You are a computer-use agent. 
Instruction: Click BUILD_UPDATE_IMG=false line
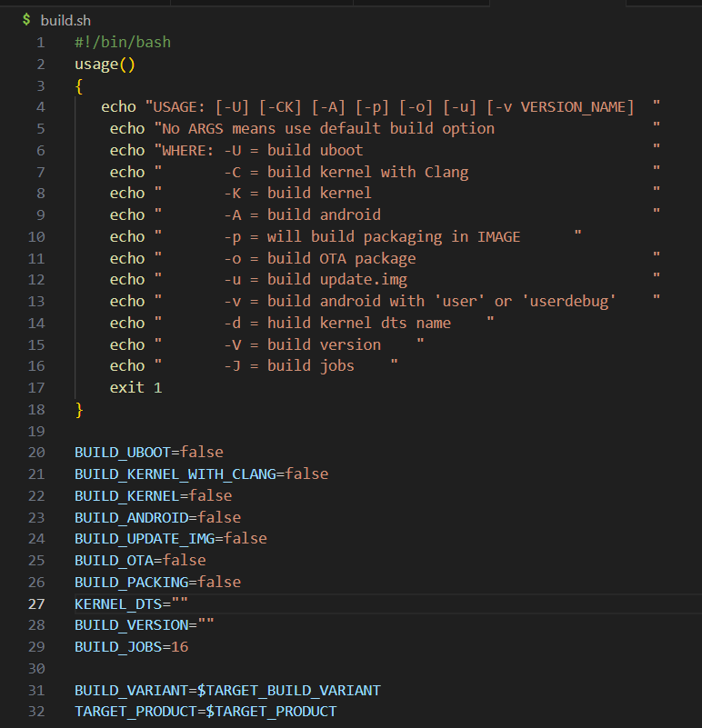(x=171, y=539)
